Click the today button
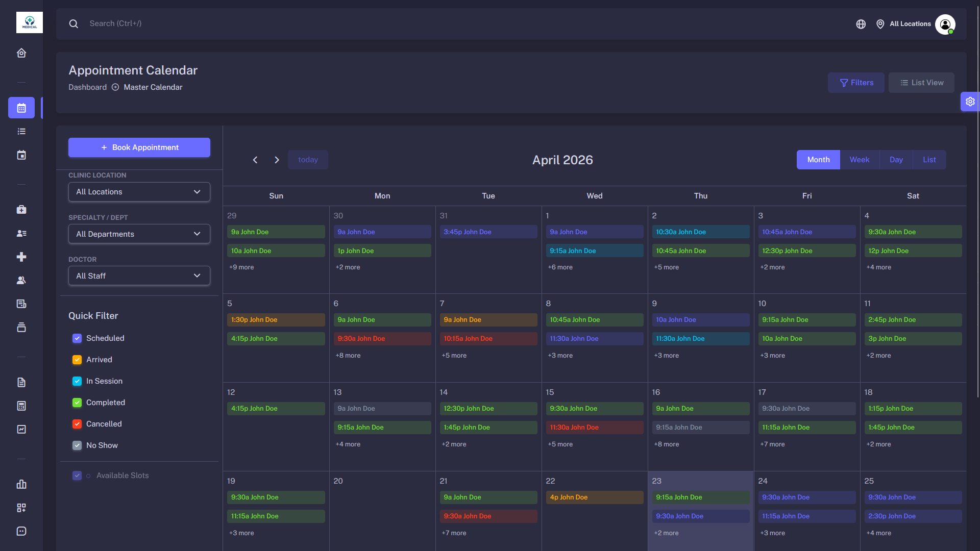 [x=308, y=160]
